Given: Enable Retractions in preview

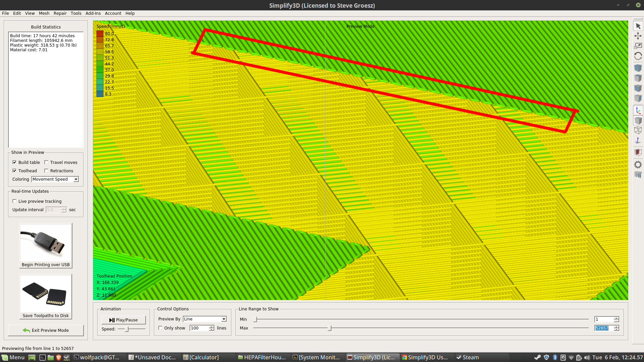Looking at the screenshot, I should point(46,171).
